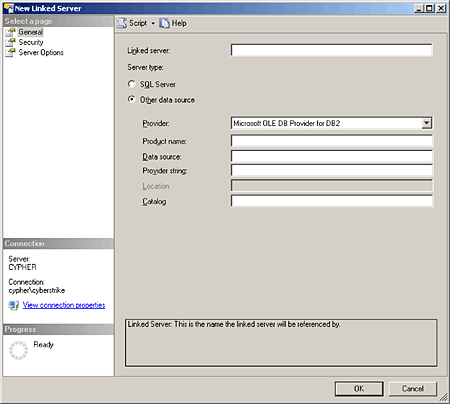Focus the Product name input field
Screen dimensions: 450x404
332,141
